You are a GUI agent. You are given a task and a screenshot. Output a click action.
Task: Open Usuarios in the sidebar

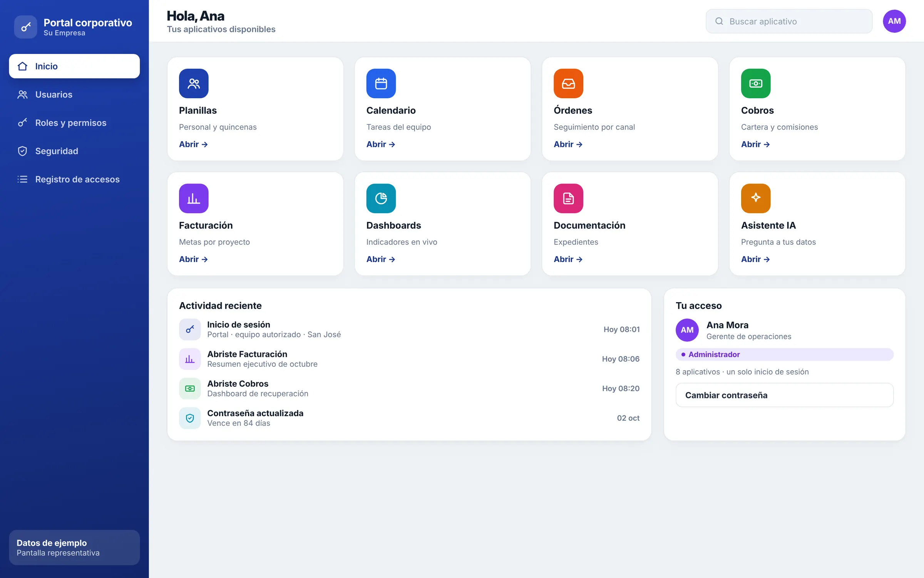click(x=74, y=94)
